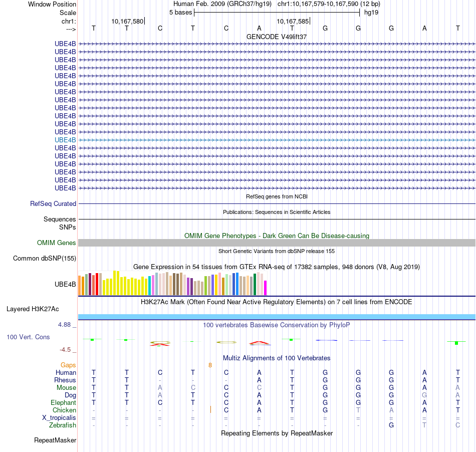The width and height of the screenshot is (476, 452).
Task: Select the highlighted light-blue UBE4B transcript label
Action: click(65, 140)
